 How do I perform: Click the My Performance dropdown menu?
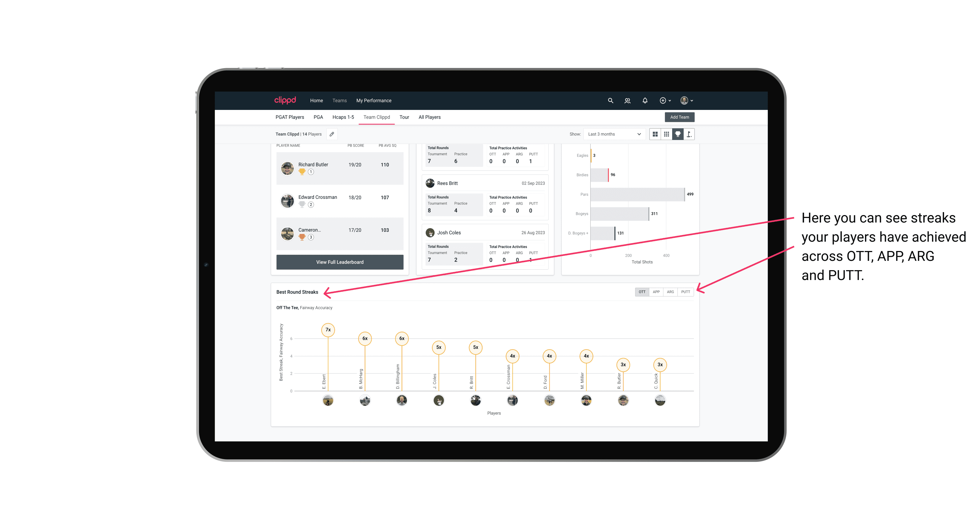[x=374, y=100]
